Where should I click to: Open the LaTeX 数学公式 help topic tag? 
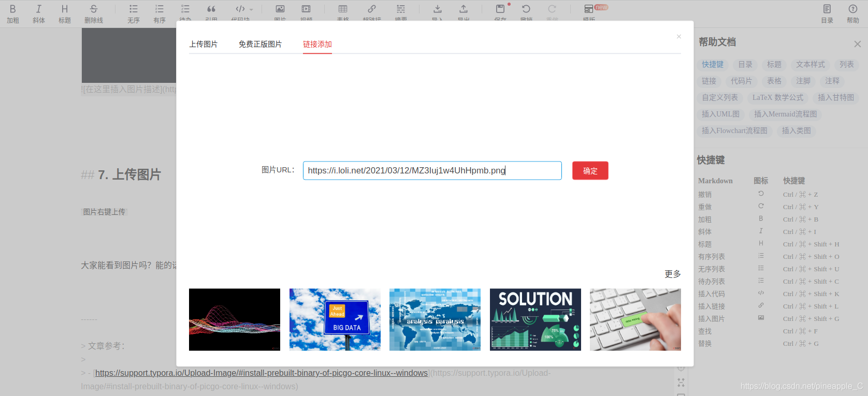pos(778,98)
